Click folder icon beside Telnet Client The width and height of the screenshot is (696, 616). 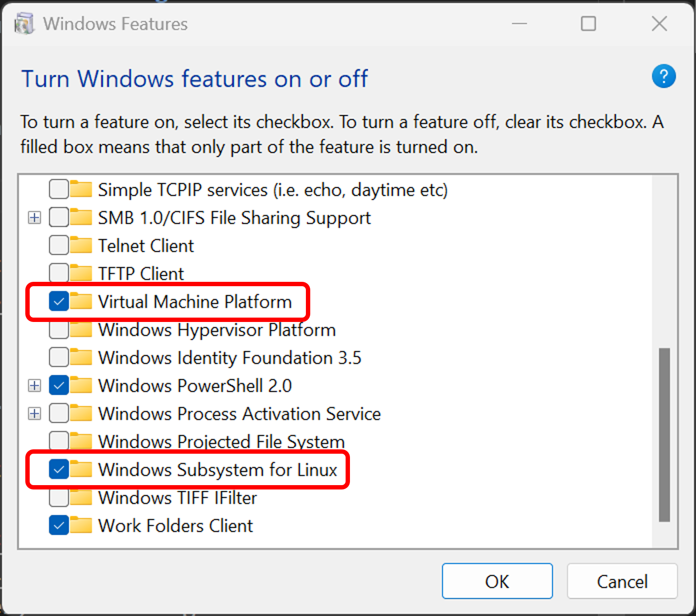[x=81, y=245]
